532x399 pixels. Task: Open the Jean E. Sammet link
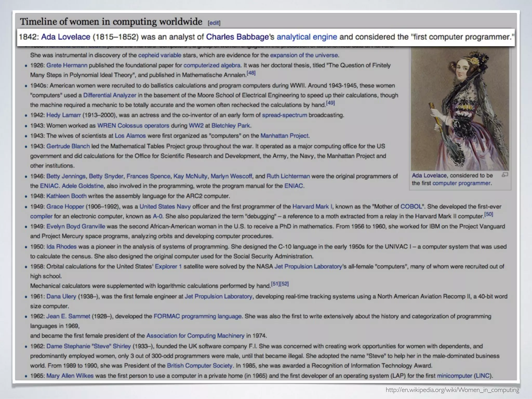click(x=68, y=316)
